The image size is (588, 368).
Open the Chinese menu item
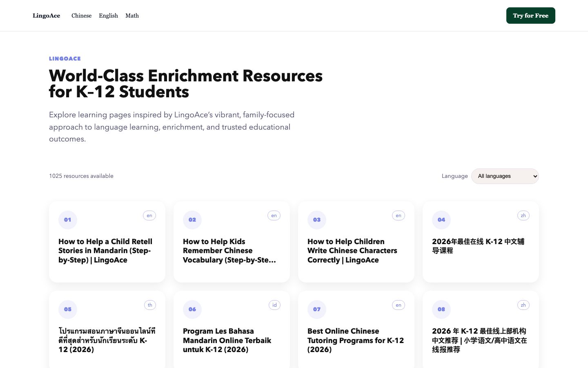(81, 16)
